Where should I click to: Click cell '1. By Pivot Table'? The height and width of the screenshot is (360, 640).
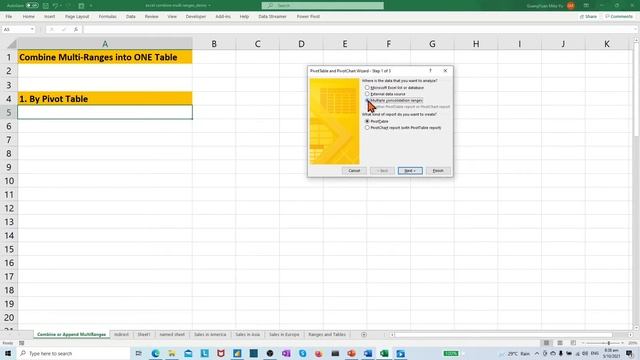[105, 98]
